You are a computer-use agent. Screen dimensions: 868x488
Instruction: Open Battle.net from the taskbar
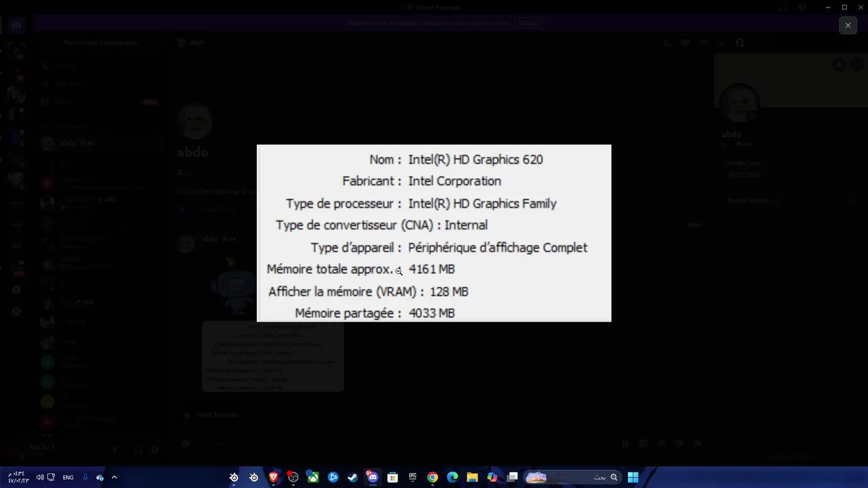333,477
